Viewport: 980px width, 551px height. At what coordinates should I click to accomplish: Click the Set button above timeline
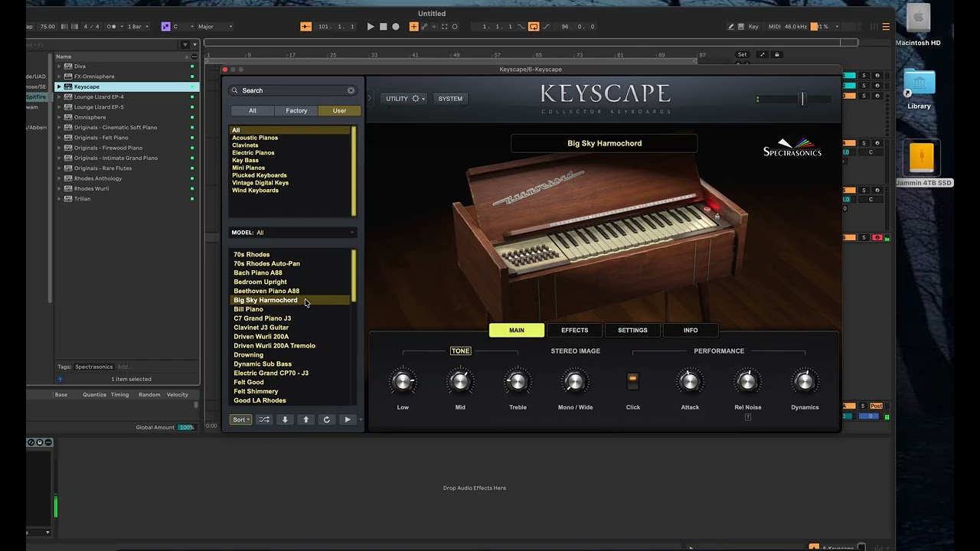pyautogui.click(x=742, y=54)
